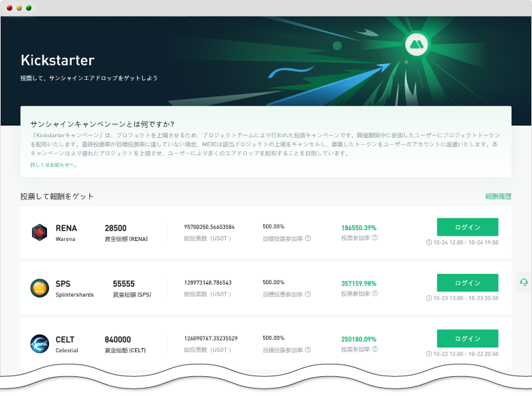532x396 pixels.
Task: Click the RENA Warena token logo
Action: click(x=40, y=233)
